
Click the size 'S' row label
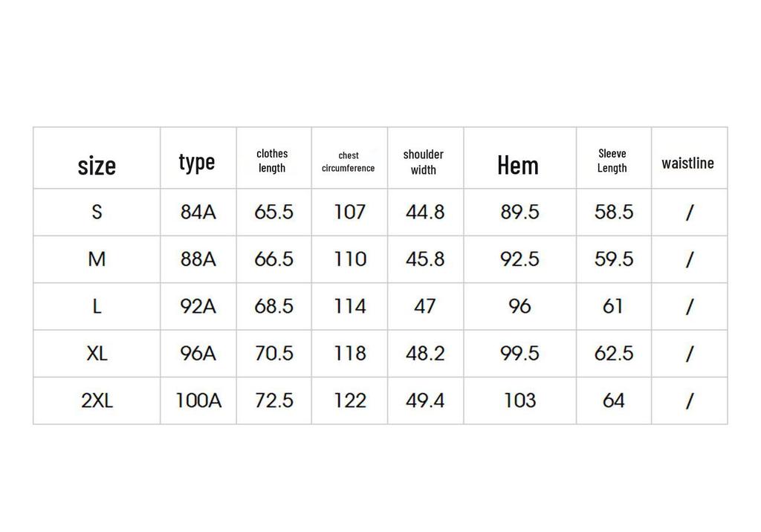(97, 212)
